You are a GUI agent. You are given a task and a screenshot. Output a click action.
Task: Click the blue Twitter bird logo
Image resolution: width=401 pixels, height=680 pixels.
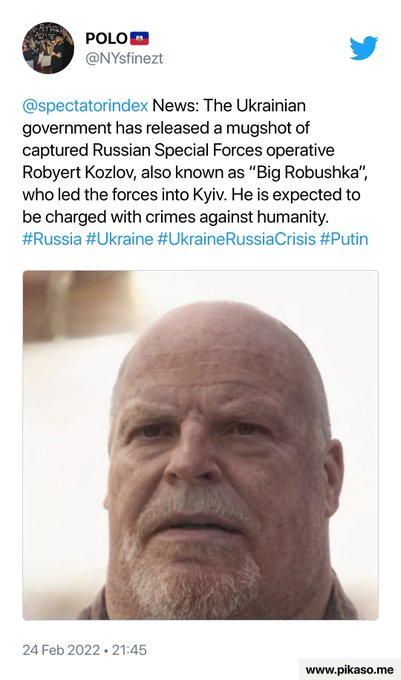(364, 48)
